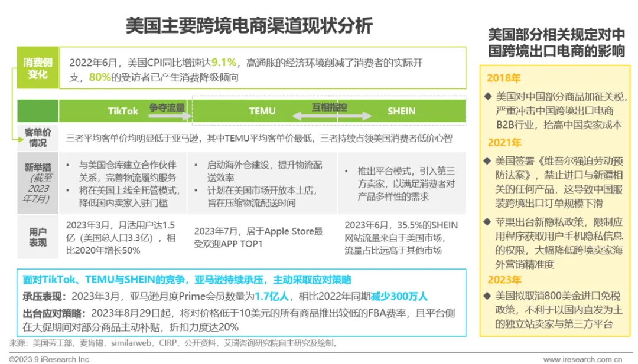Click the text 大幅降低跨境卖家海外营销精准度

559,257
